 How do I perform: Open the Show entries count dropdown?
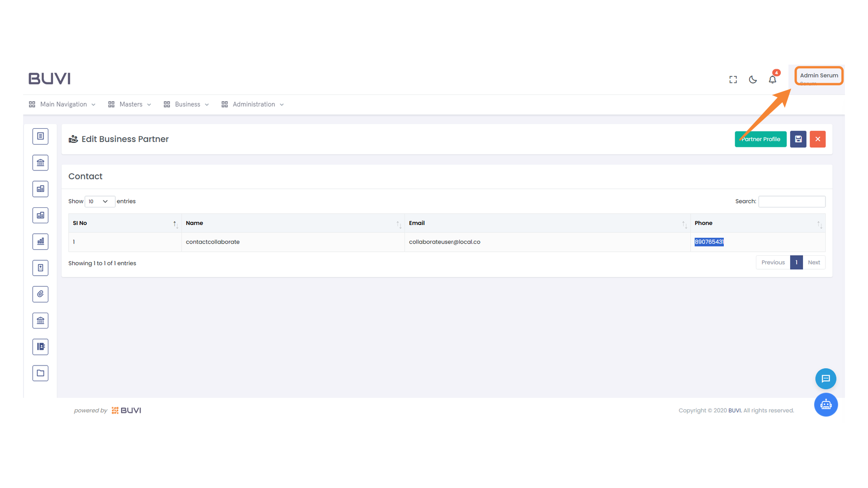(99, 202)
